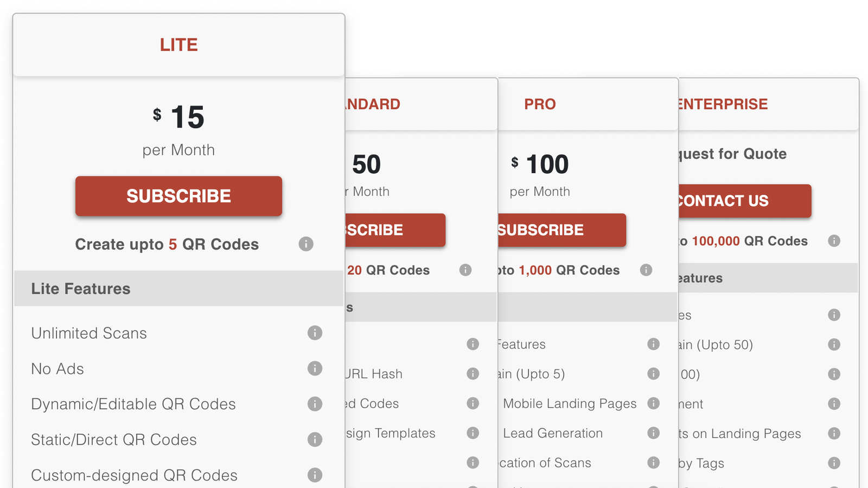
Task: Click the info icon next to No Ads
Action: [x=315, y=368]
